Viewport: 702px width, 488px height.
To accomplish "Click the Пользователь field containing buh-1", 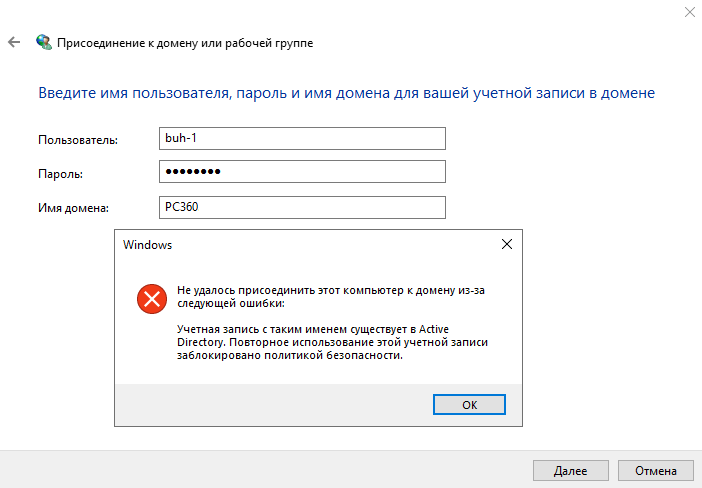I will [301, 139].
